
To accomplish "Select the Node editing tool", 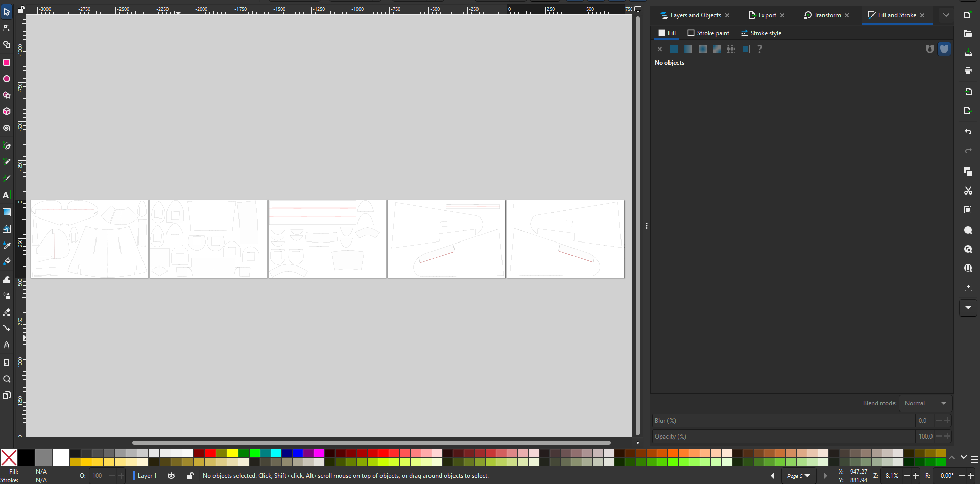I will [x=7, y=28].
